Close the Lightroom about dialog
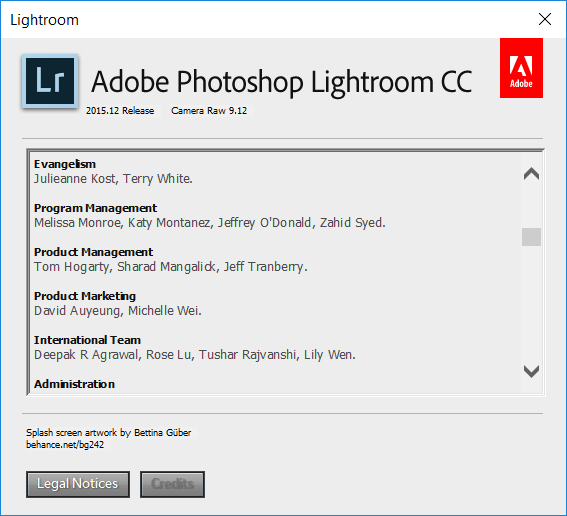The width and height of the screenshot is (567, 516). pyautogui.click(x=545, y=19)
